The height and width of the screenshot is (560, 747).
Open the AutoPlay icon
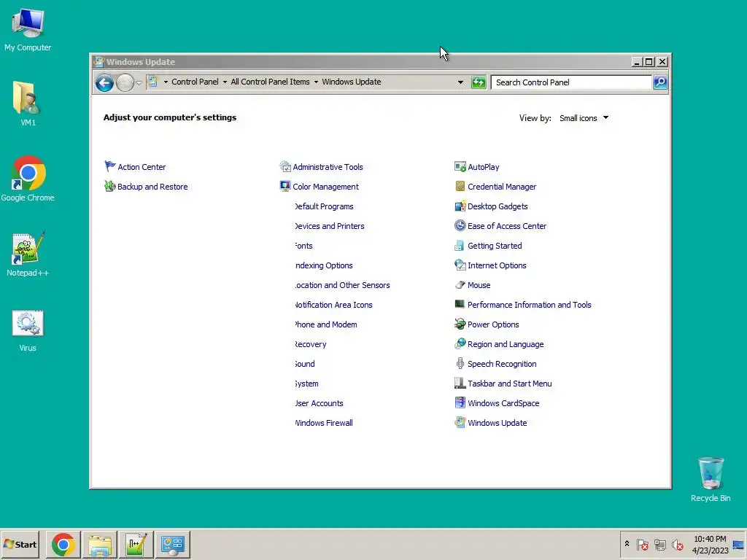tap(460, 166)
